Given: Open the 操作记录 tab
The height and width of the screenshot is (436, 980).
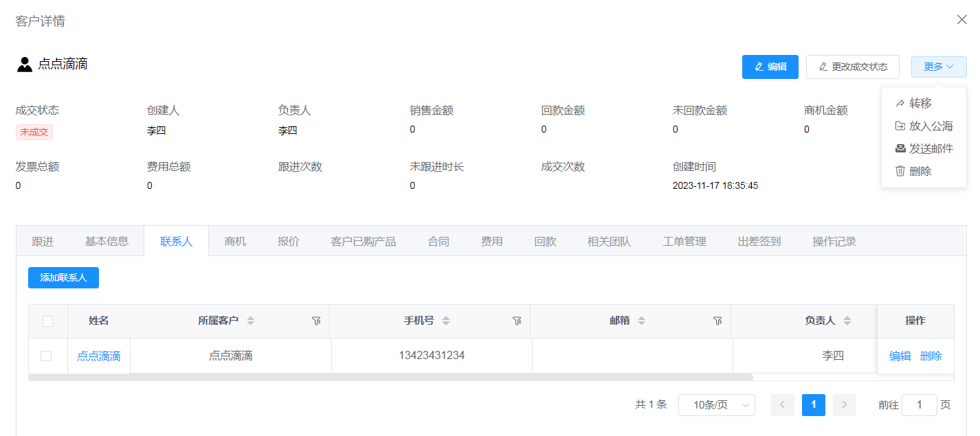Looking at the screenshot, I should coord(834,241).
